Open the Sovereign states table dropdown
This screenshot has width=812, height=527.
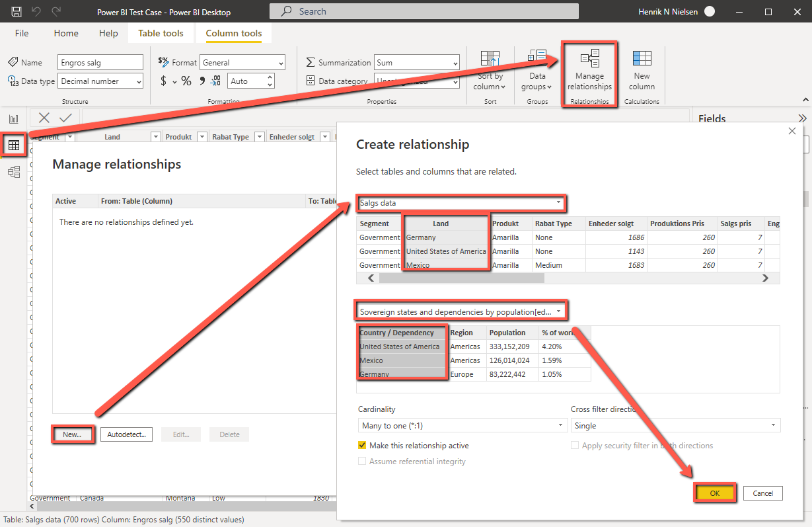point(461,311)
